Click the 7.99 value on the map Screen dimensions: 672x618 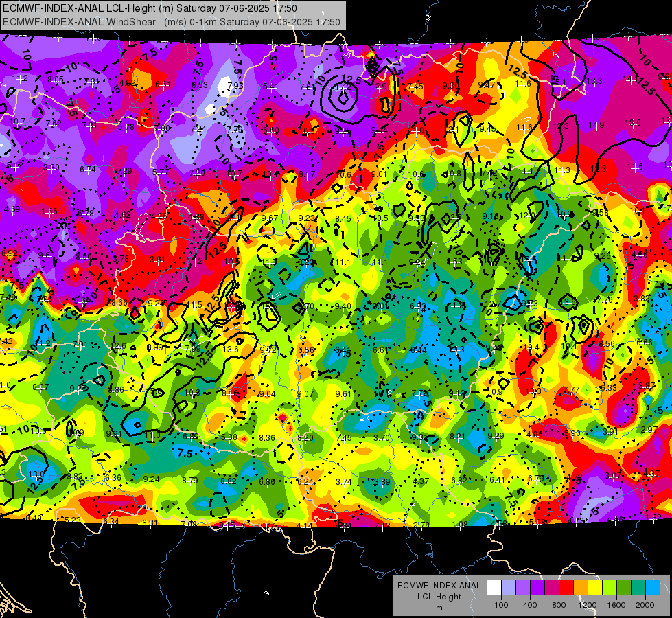192,348
